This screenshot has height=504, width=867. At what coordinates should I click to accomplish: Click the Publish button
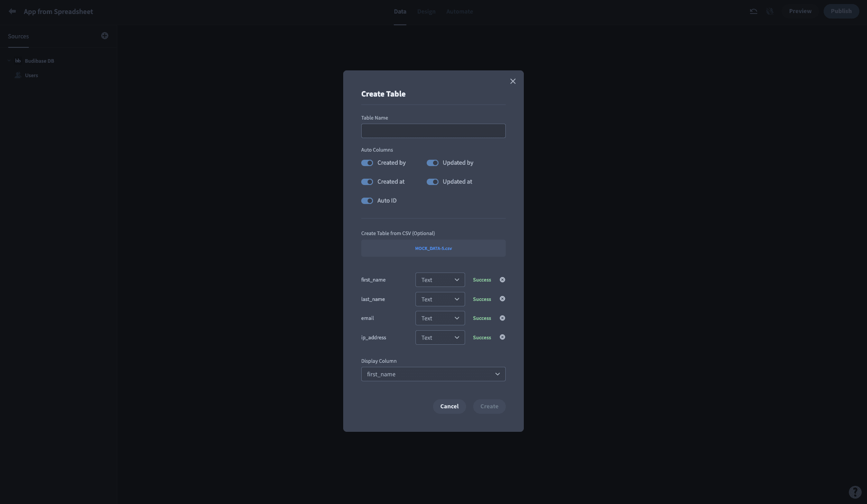(841, 11)
